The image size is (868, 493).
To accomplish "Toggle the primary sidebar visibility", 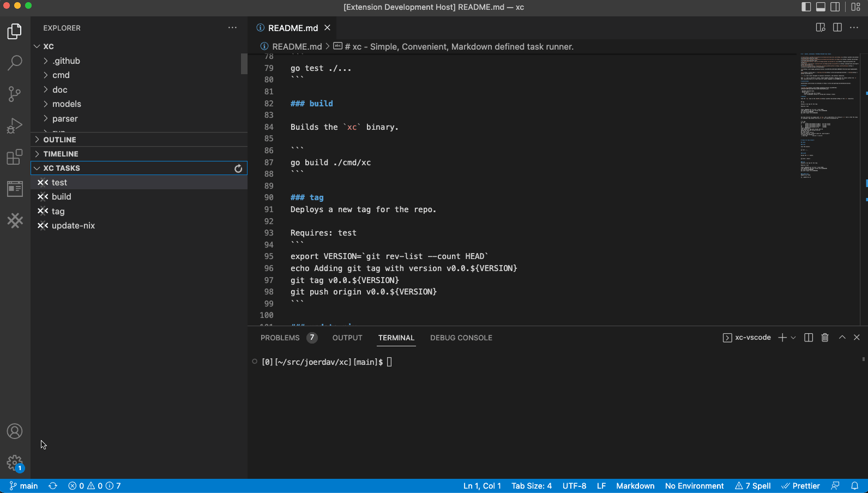I will [806, 7].
